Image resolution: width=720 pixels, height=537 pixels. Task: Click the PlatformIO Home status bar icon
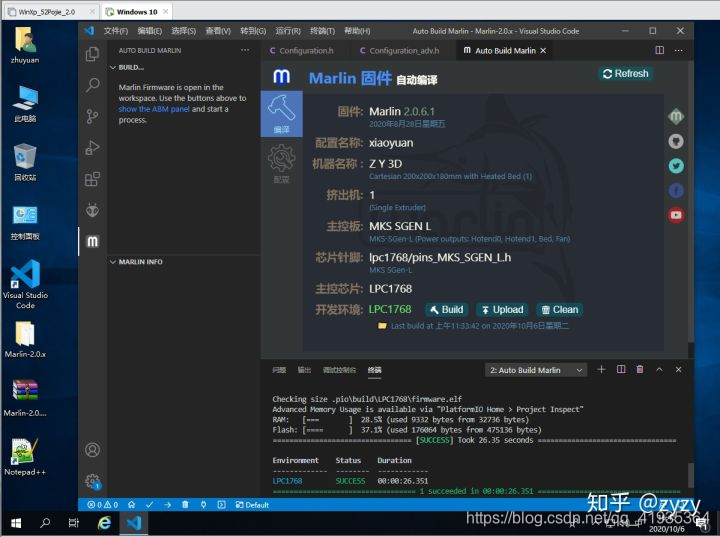coord(131,504)
